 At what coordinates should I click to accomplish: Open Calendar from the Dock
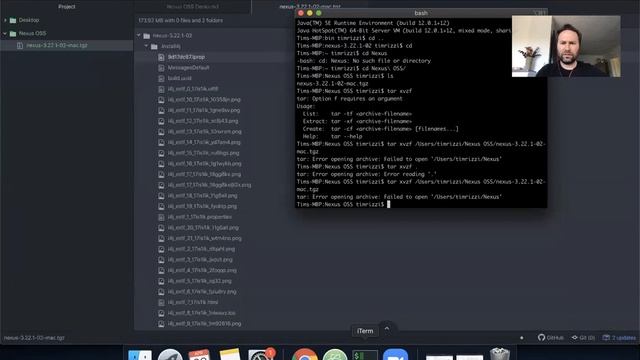coord(199,355)
